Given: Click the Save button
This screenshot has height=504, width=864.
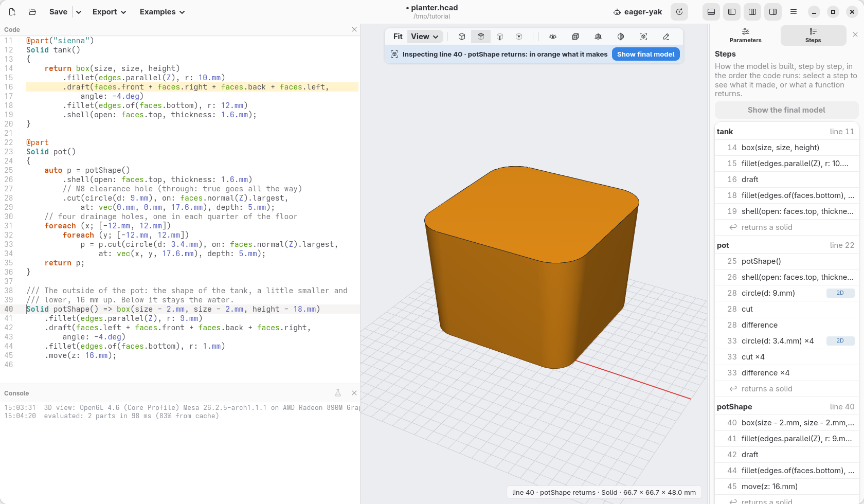Looking at the screenshot, I should (58, 12).
